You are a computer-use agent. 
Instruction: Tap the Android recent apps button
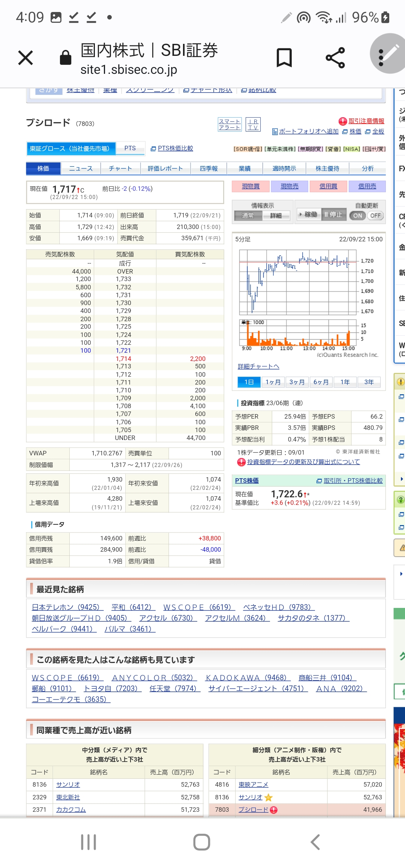(x=88, y=842)
